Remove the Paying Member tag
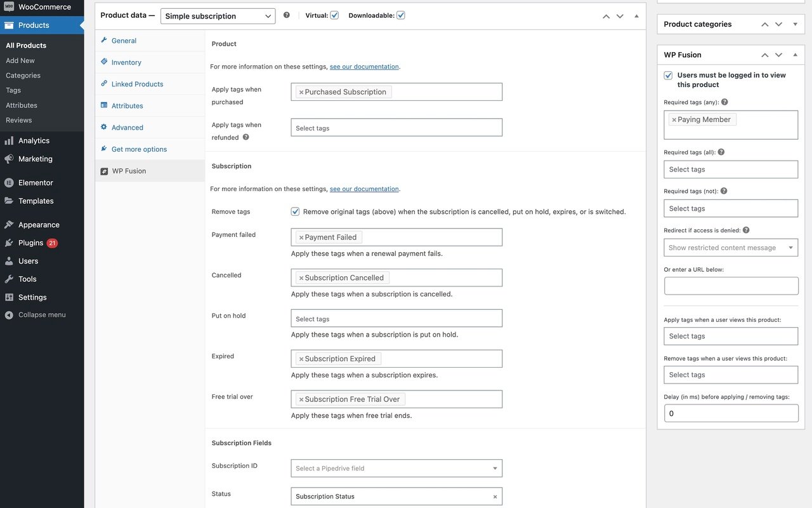812x508 pixels. point(673,118)
